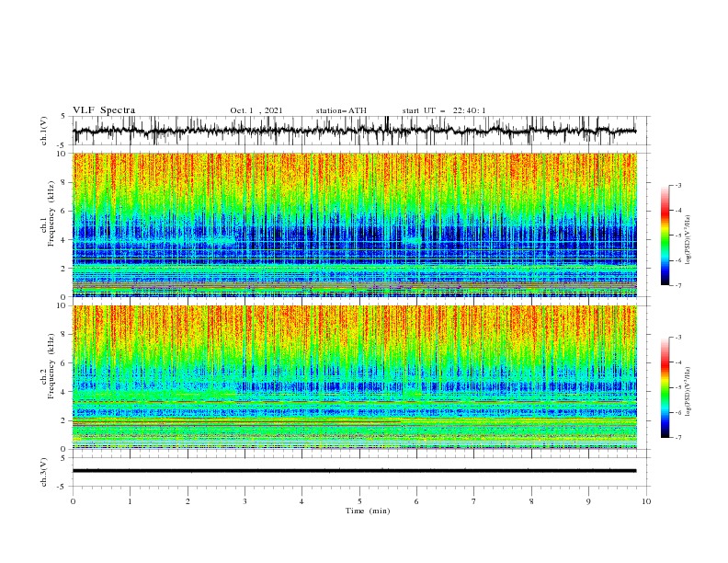Click the ch.2 spectrogram panel
This screenshot has width=728, height=563.
click(355, 377)
